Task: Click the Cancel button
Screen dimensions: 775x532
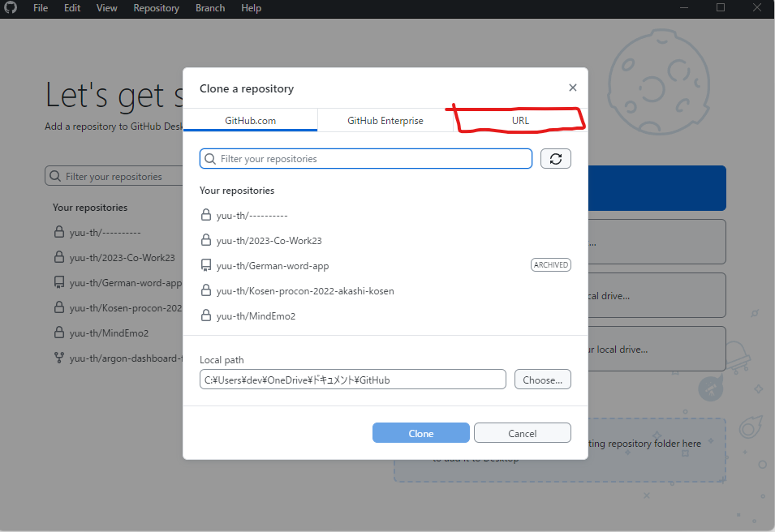Action: (x=522, y=433)
